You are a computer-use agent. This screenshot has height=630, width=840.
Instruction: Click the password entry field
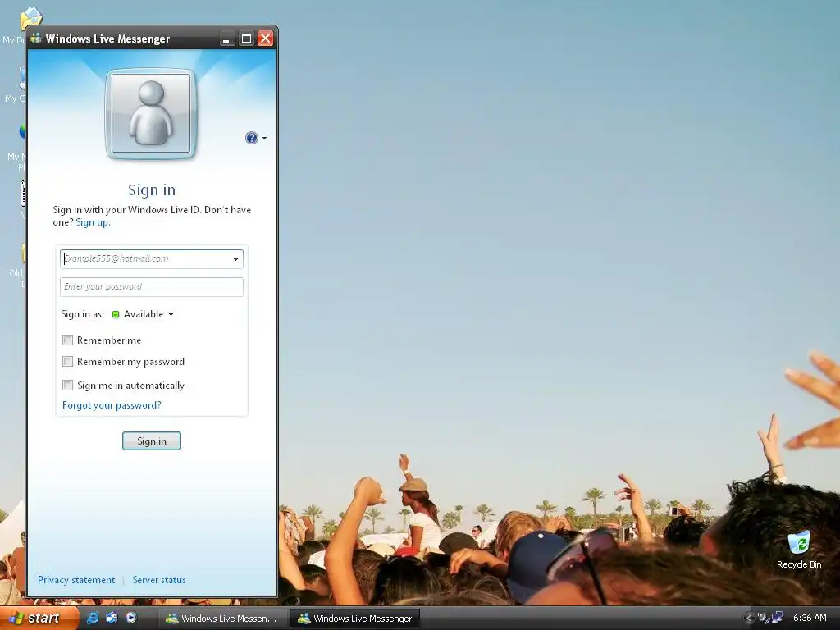click(152, 286)
